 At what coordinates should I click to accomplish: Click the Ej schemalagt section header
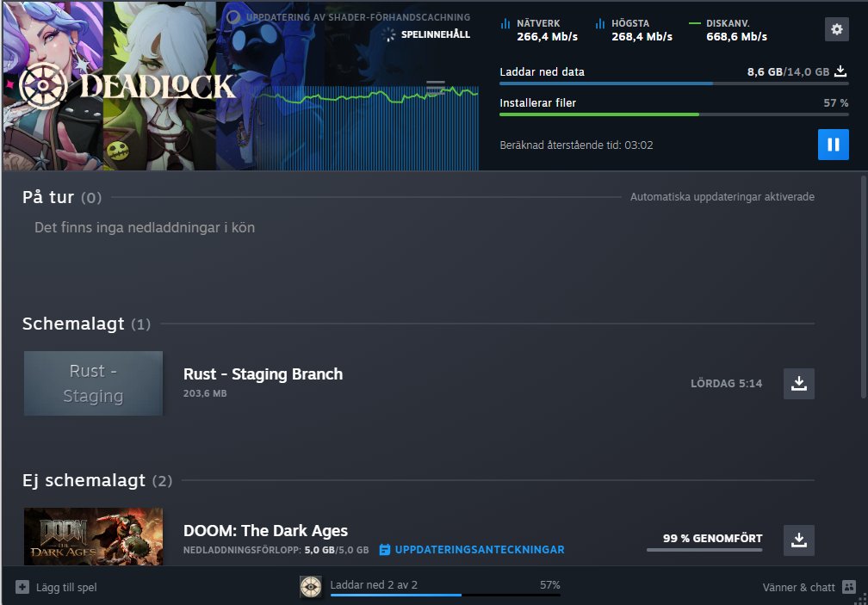tap(96, 480)
